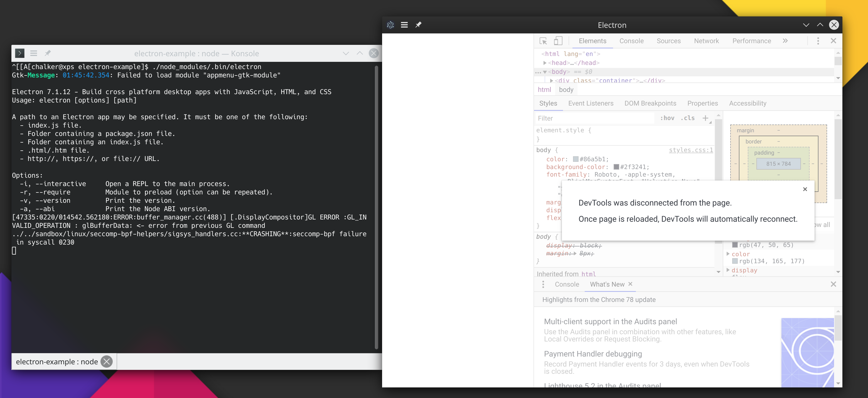Viewport: 868px width, 398px height.
Task: Open the Konsole hamburger menu
Action: click(34, 53)
